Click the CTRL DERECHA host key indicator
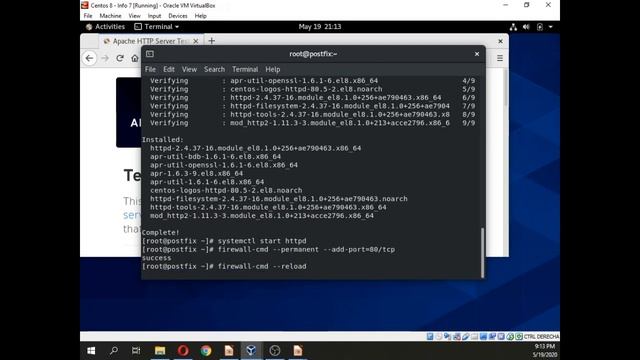 [541, 336]
